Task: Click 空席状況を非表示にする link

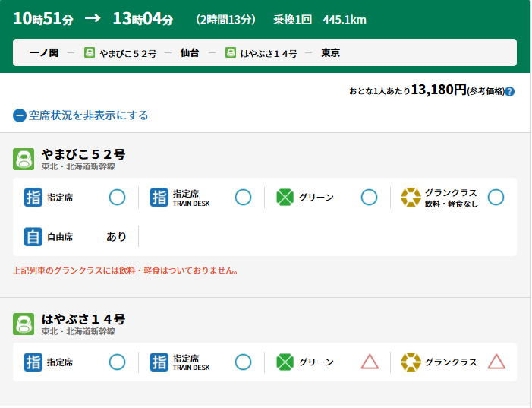Action: (88, 115)
